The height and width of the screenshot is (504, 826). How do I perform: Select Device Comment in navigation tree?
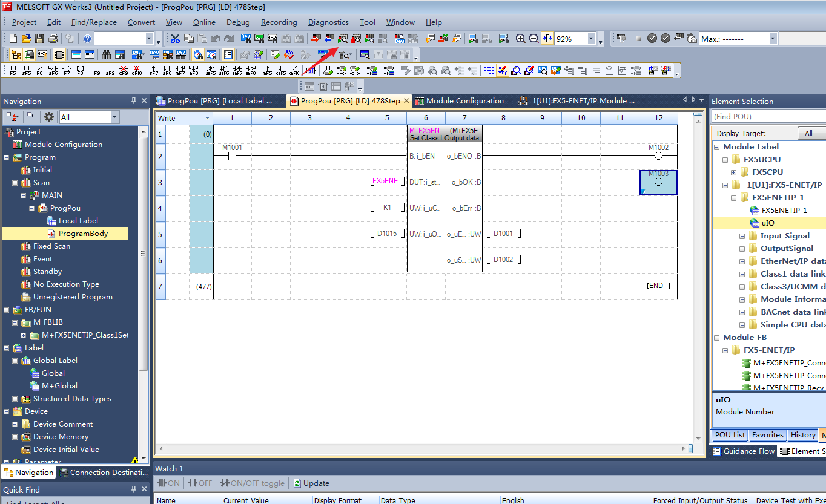point(63,424)
